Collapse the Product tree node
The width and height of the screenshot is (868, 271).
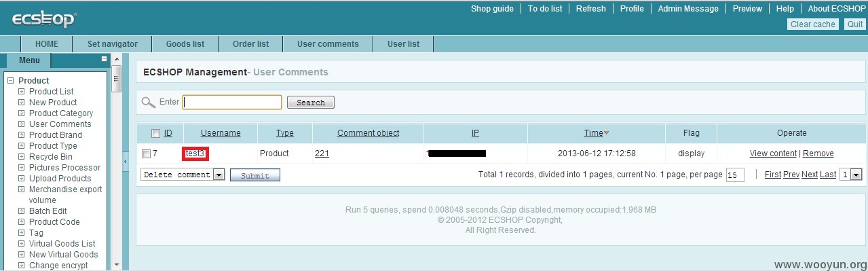coord(10,81)
